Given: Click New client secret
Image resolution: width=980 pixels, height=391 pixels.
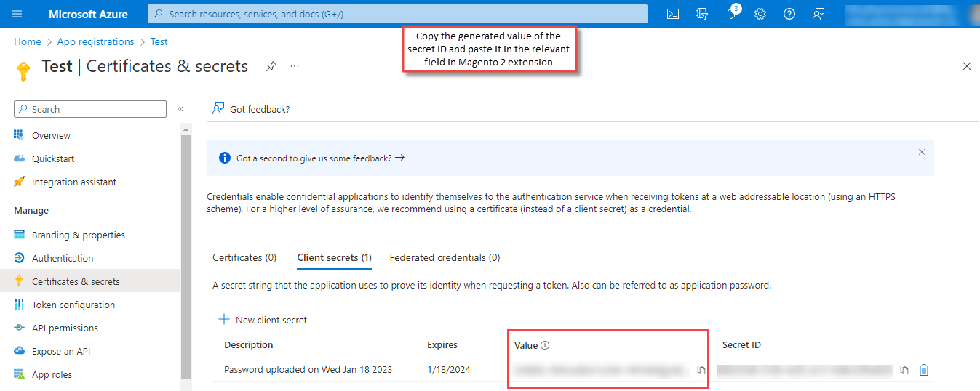Looking at the screenshot, I should [x=263, y=320].
